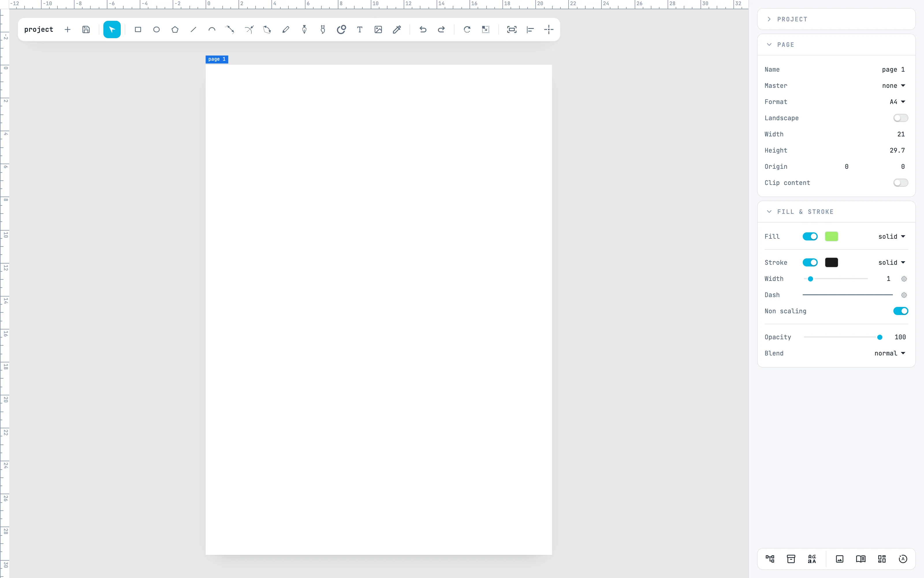Toggle the Landscape switch
The width and height of the screenshot is (924, 578).
click(x=901, y=118)
